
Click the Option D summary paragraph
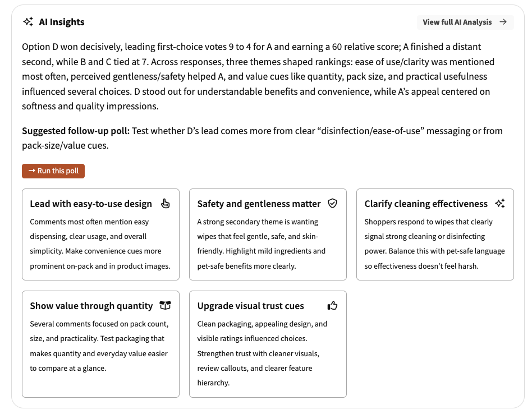258,76
